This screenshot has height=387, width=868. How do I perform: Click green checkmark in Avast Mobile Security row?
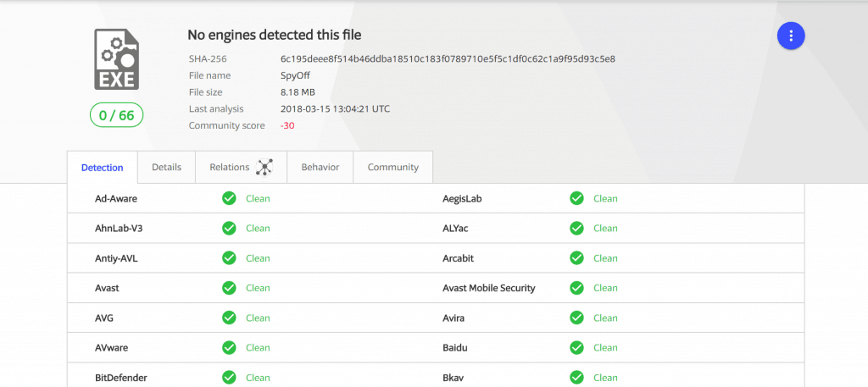(576, 288)
